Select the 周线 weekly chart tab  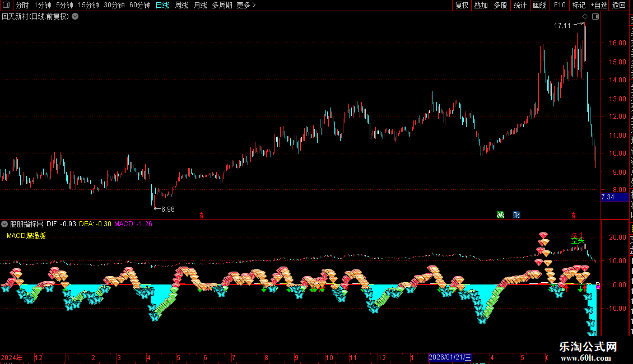coord(181,5)
